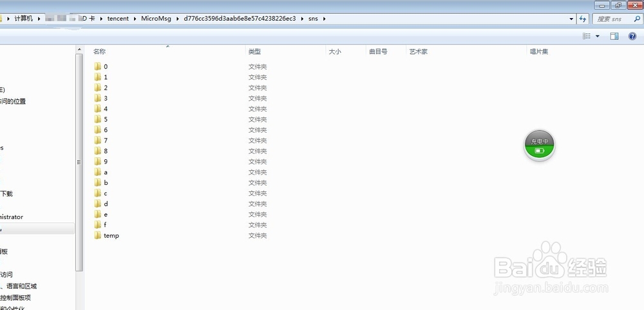
Task: Expand arrow after tencent in path
Action: (x=135, y=19)
